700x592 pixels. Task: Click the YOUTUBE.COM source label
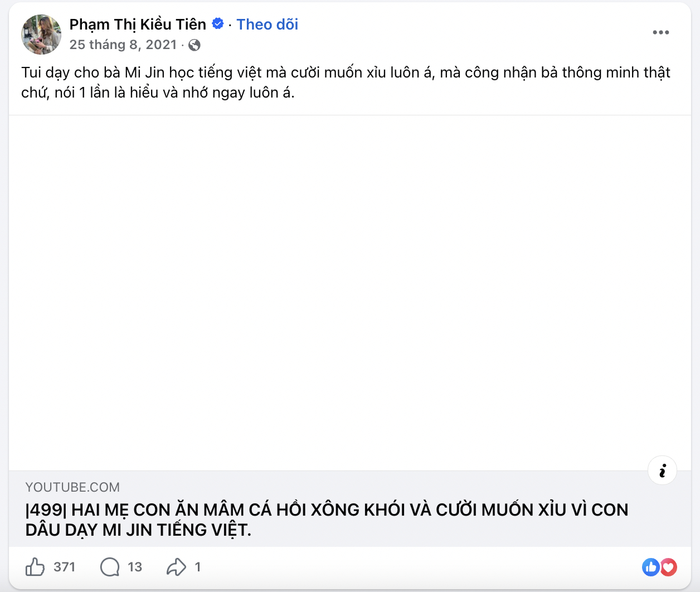(72, 487)
